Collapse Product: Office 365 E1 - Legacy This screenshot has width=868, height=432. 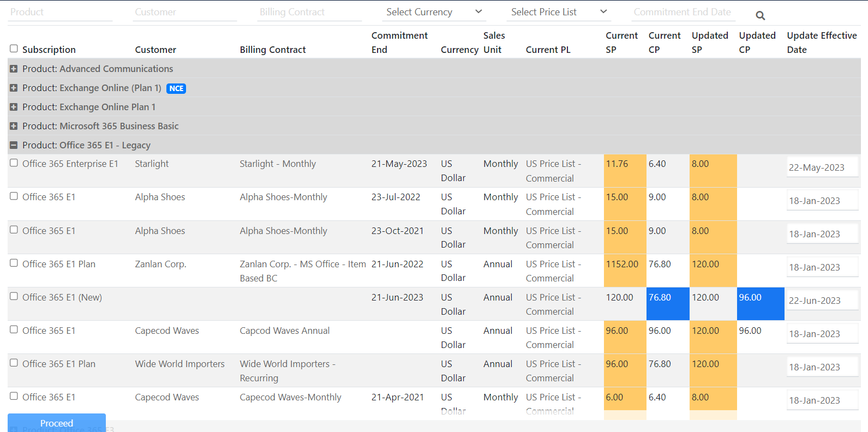tap(14, 145)
